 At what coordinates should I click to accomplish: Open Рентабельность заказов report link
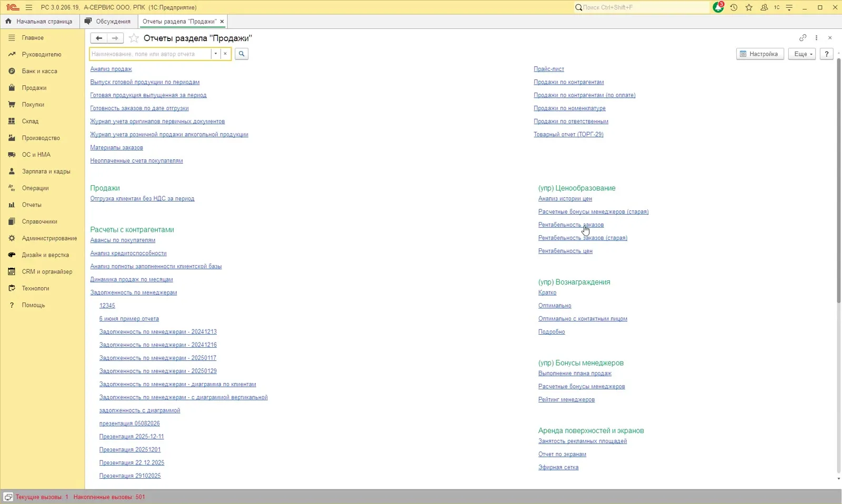click(x=571, y=225)
